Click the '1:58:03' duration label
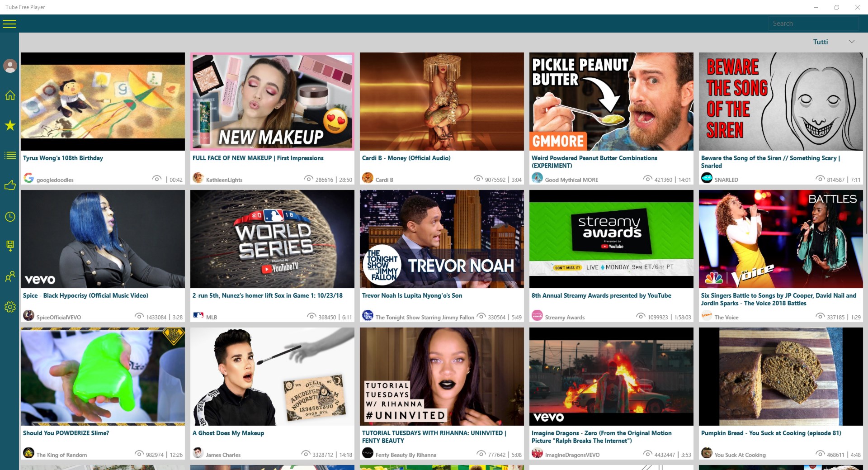 coord(683,318)
